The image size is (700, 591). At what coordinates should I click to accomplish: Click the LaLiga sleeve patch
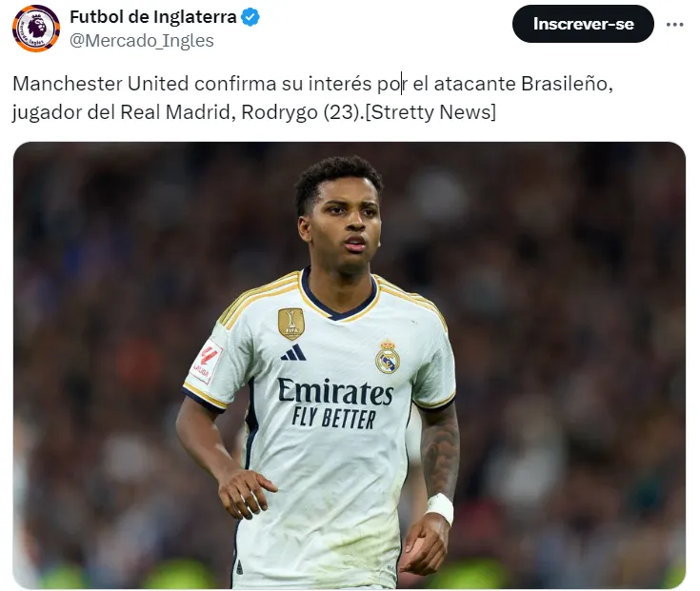click(207, 362)
